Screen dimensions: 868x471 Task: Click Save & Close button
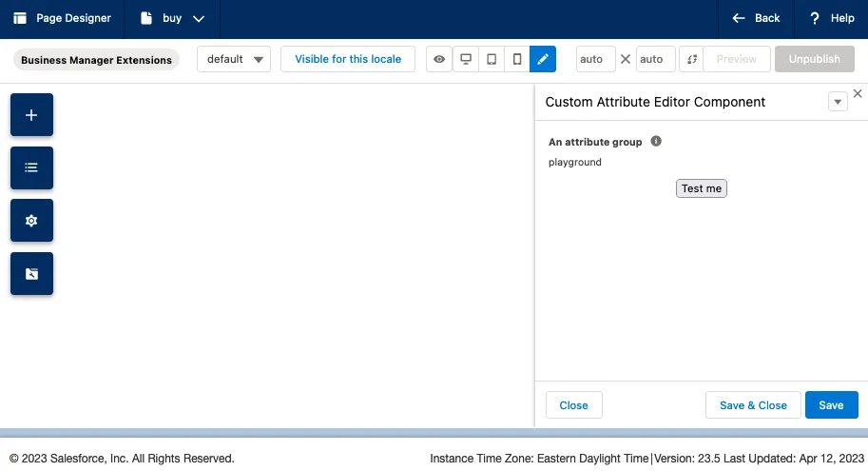click(753, 405)
